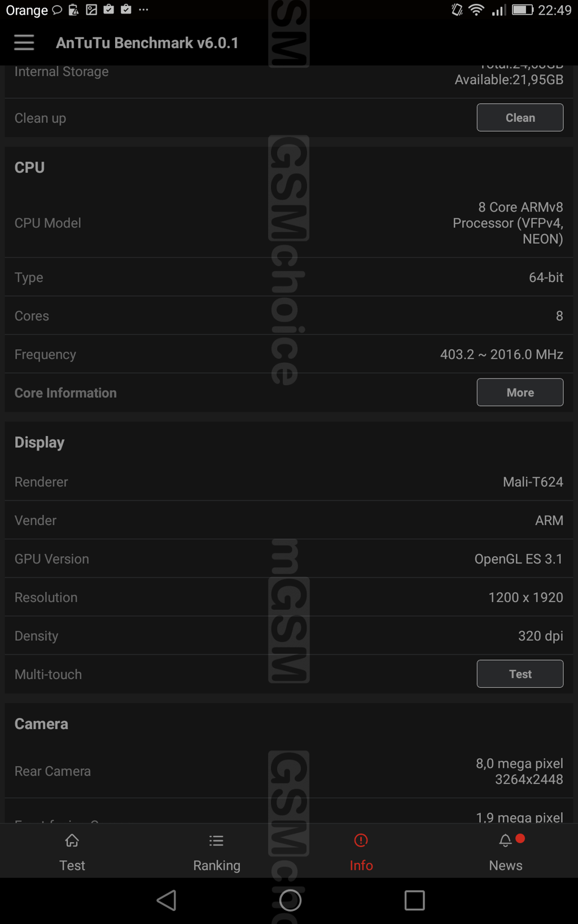The image size is (578, 924).
Task: Tap the News bell icon
Action: tap(505, 841)
